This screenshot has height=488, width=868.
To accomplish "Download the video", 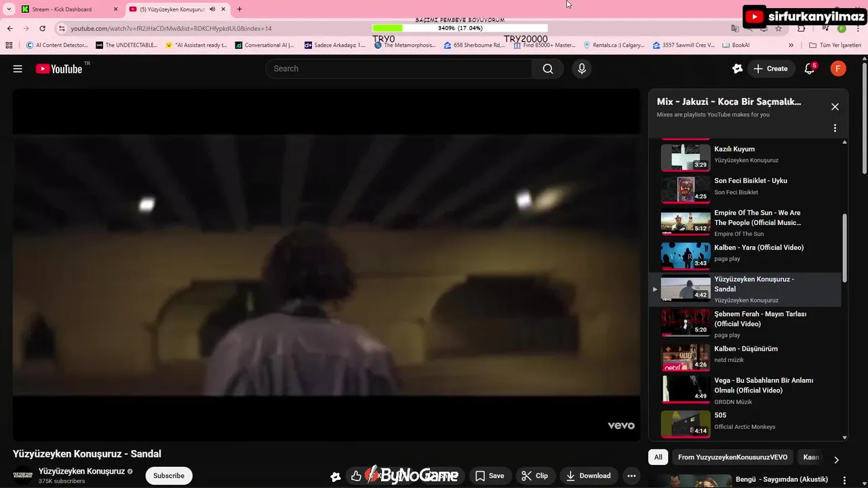I will click(x=589, y=476).
